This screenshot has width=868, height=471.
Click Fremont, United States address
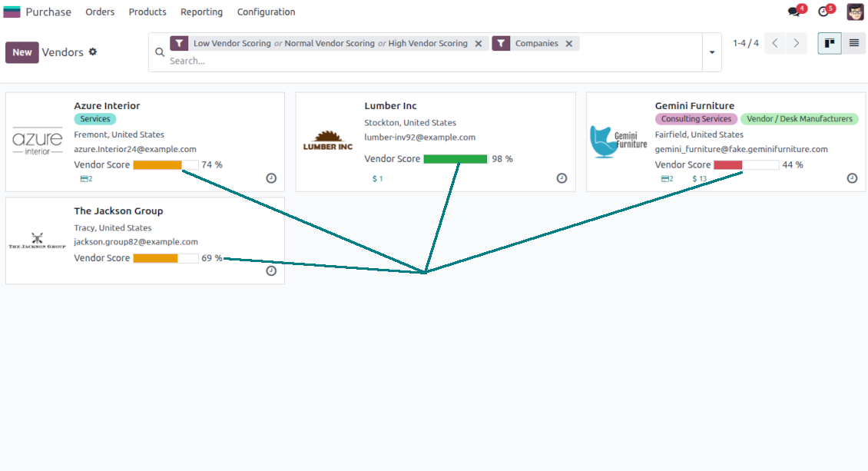click(119, 134)
